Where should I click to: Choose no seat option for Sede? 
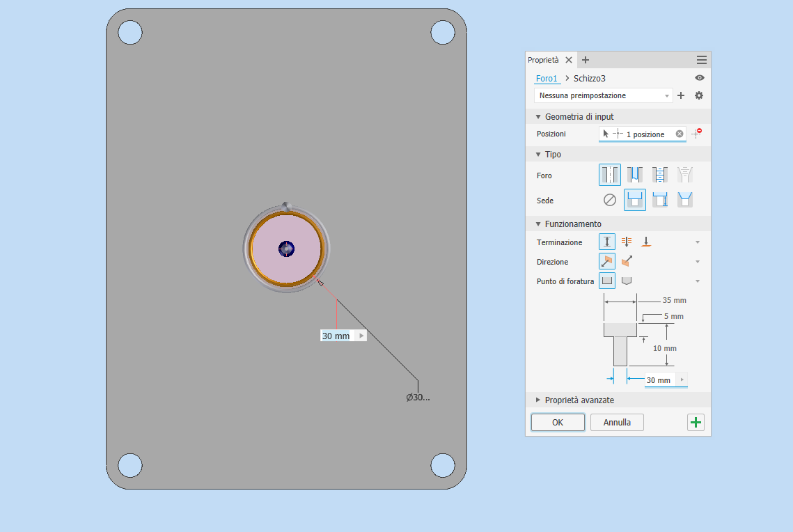[609, 201]
